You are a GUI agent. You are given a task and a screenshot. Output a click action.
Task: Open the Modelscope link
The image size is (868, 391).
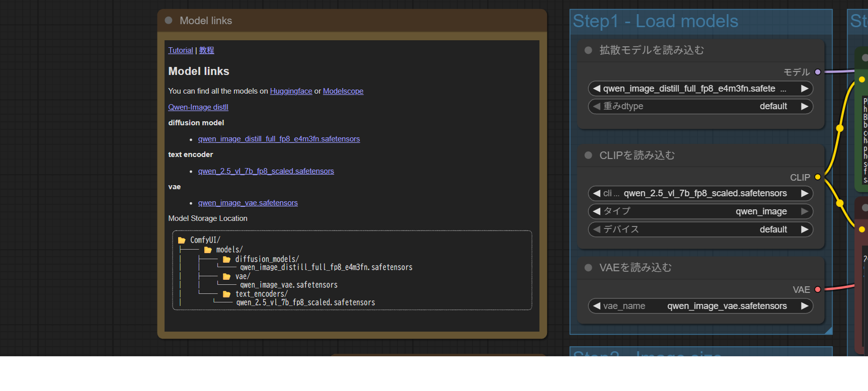point(343,91)
